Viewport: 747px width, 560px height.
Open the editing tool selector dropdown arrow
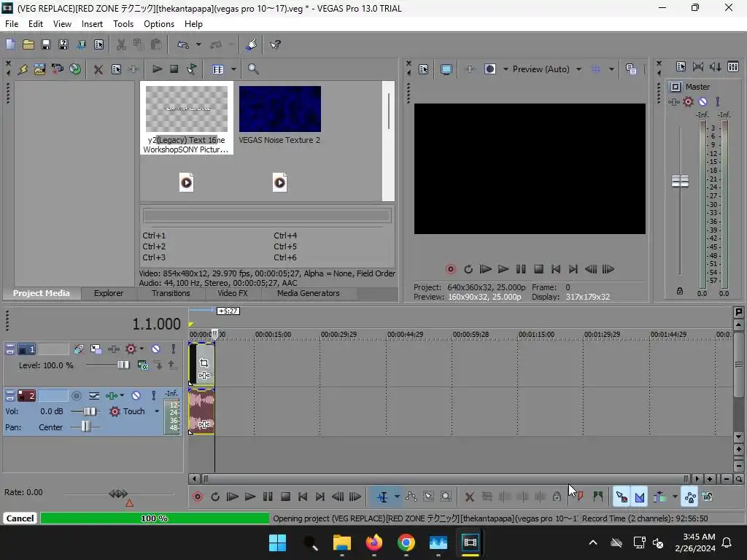click(397, 497)
